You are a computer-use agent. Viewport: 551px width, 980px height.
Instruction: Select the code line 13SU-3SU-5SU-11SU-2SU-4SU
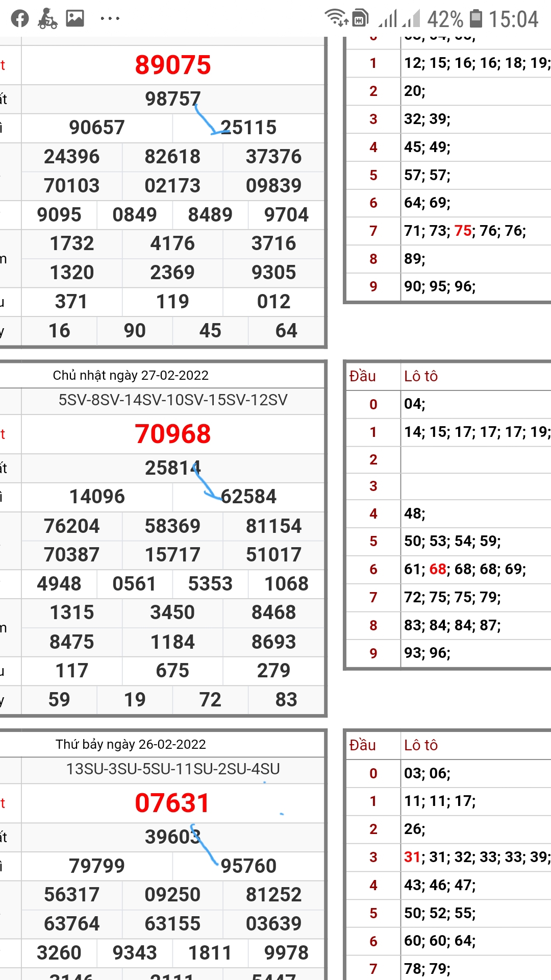coord(173,769)
